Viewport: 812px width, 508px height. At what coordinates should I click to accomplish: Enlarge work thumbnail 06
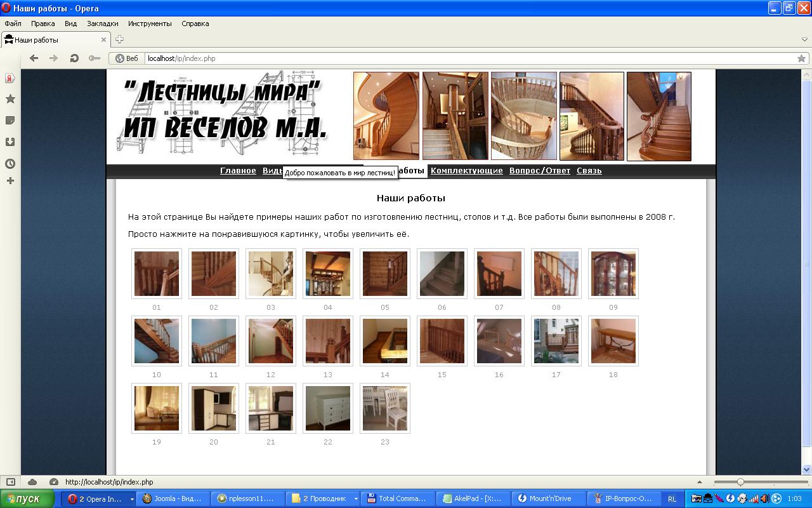(x=442, y=274)
